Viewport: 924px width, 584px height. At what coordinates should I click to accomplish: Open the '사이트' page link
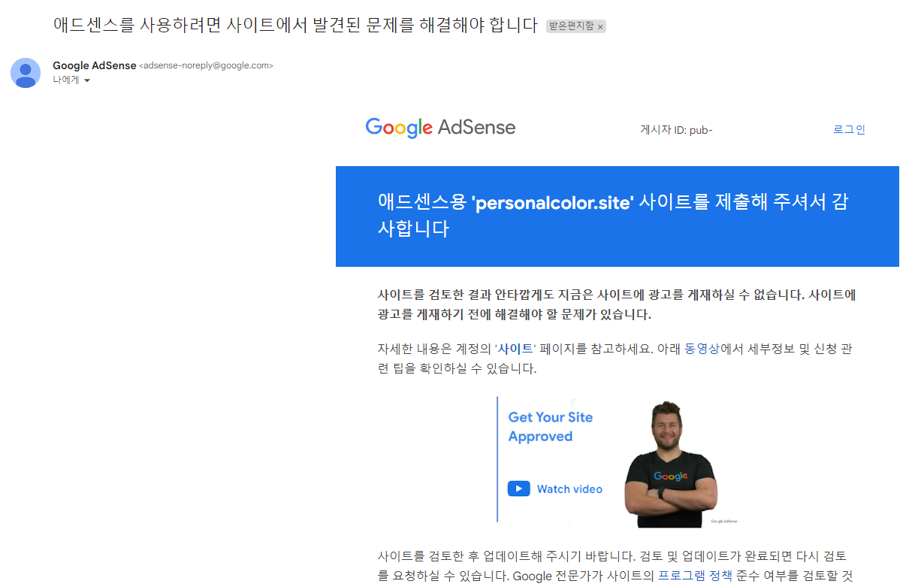pyautogui.click(x=516, y=349)
